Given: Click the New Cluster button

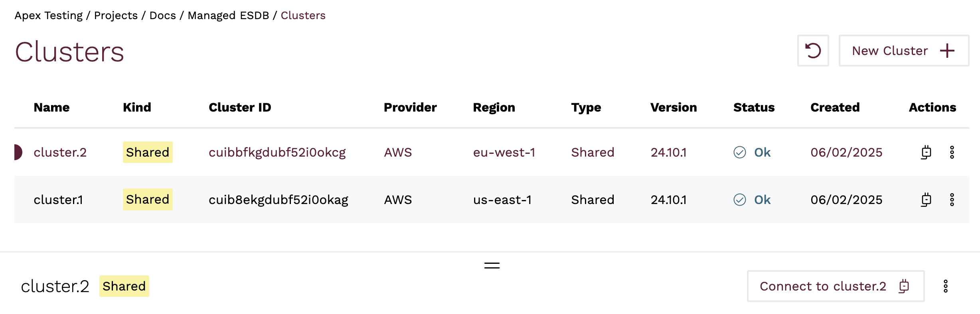Looking at the screenshot, I should (x=903, y=51).
